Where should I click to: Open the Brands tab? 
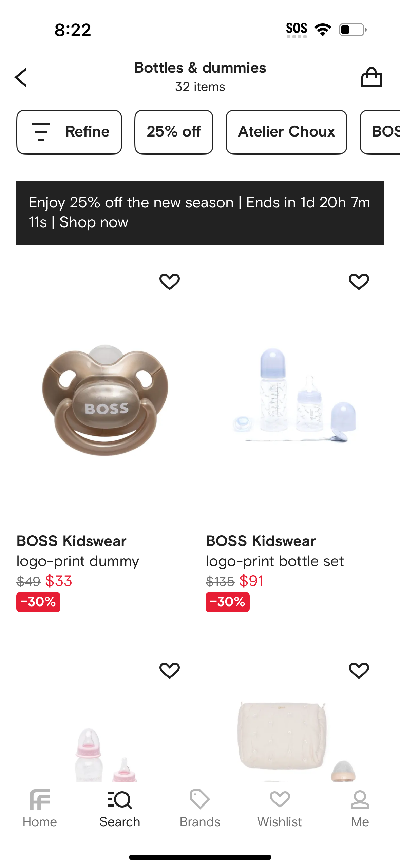coord(200,809)
